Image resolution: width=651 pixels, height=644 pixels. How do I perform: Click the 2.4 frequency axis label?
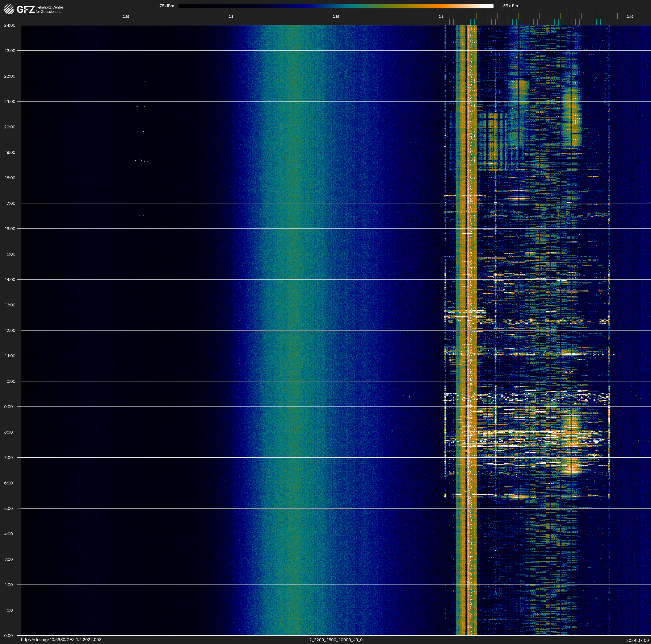point(441,17)
